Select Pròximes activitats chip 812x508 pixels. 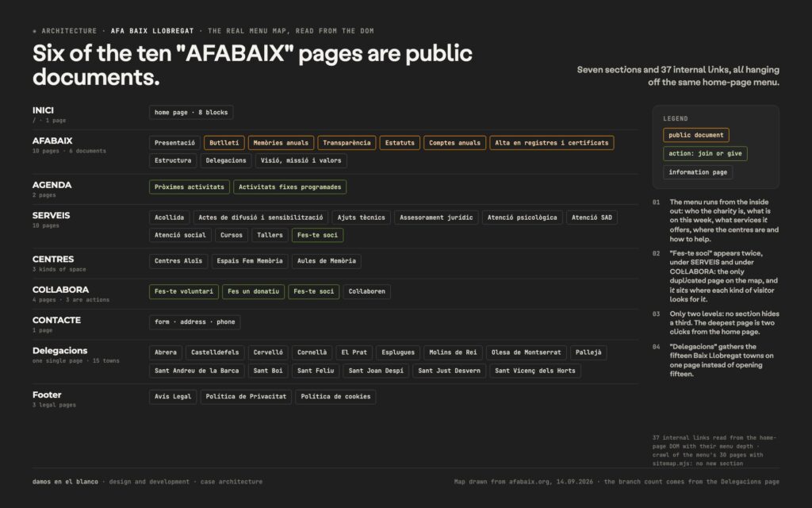tap(189, 187)
